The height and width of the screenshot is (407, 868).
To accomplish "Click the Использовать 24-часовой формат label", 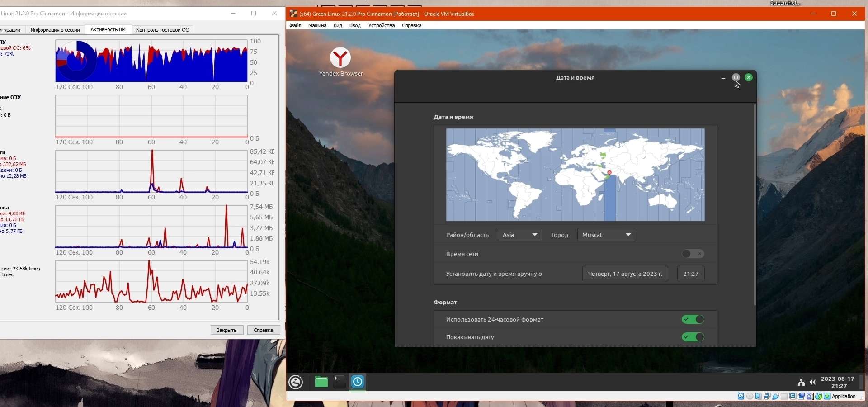I will click(x=495, y=319).
